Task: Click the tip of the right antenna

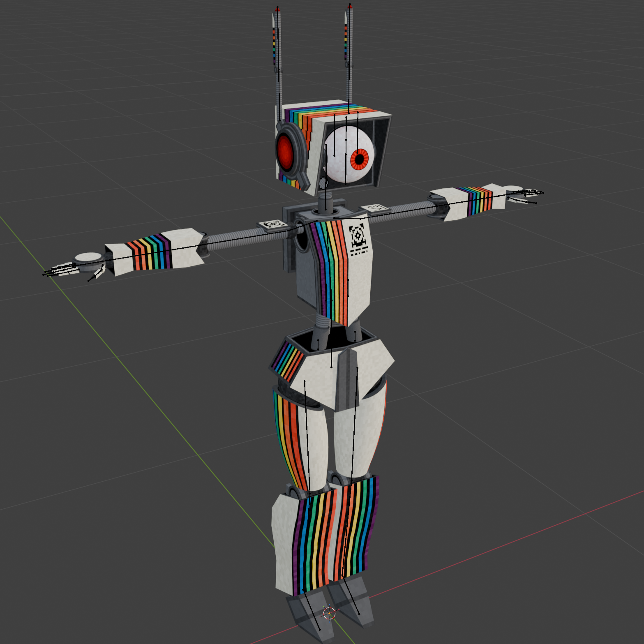Action: click(350, 6)
